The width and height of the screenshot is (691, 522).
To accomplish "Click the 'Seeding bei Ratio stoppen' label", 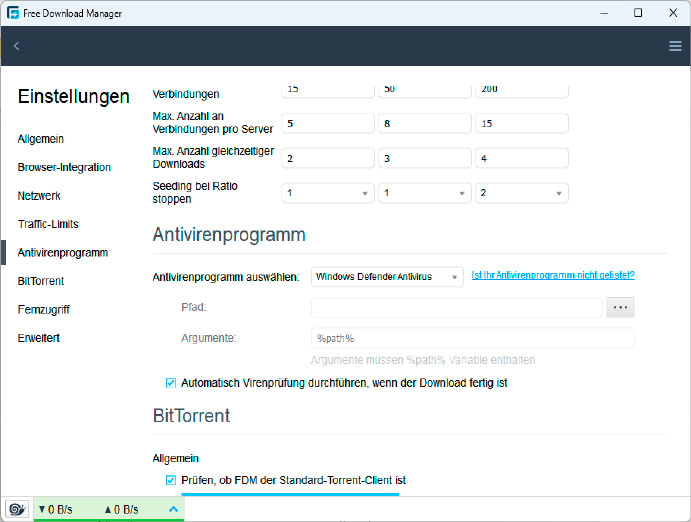I will point(195,193).
